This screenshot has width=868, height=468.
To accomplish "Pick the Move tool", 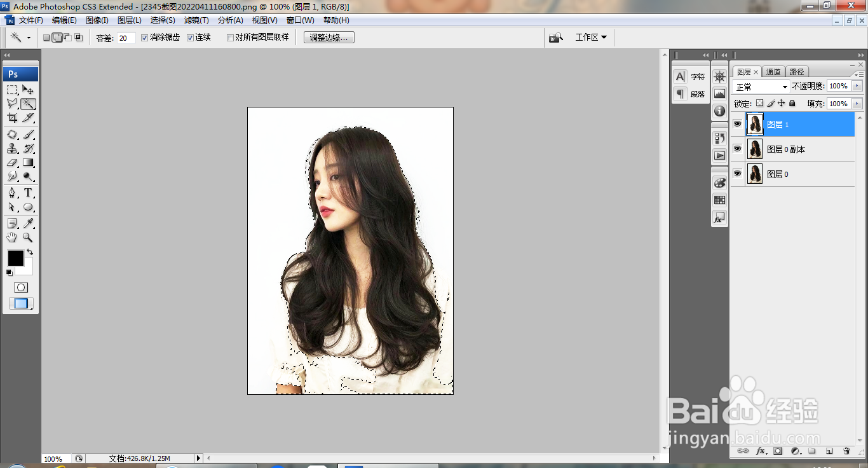I will (29, 90).
